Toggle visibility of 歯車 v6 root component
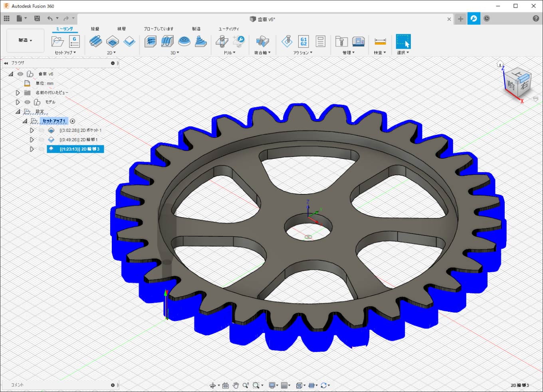The image size is (543, 392). click(x=20, y=74)
